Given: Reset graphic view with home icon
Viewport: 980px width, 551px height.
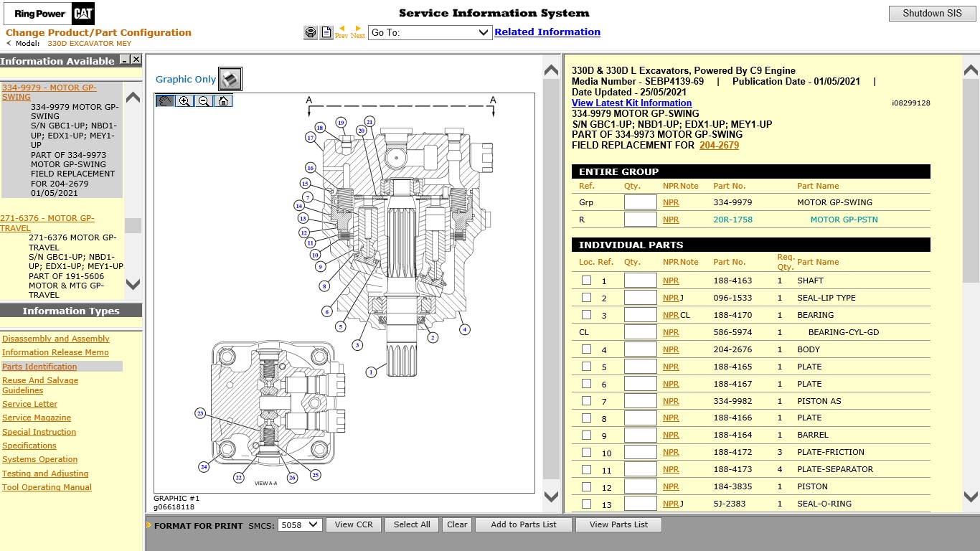Looking at the screenshot, I should (x=224, y=101).
